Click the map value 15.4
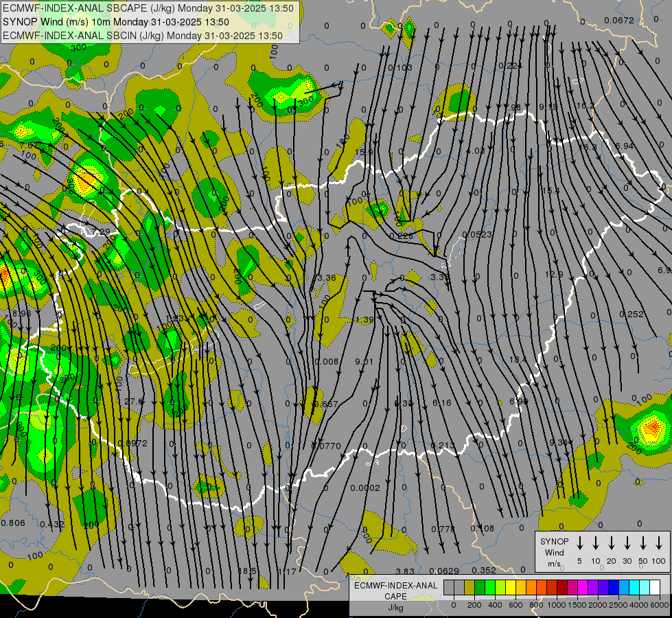This screenshot has height=618, width=672. click(x=551, y=190)
